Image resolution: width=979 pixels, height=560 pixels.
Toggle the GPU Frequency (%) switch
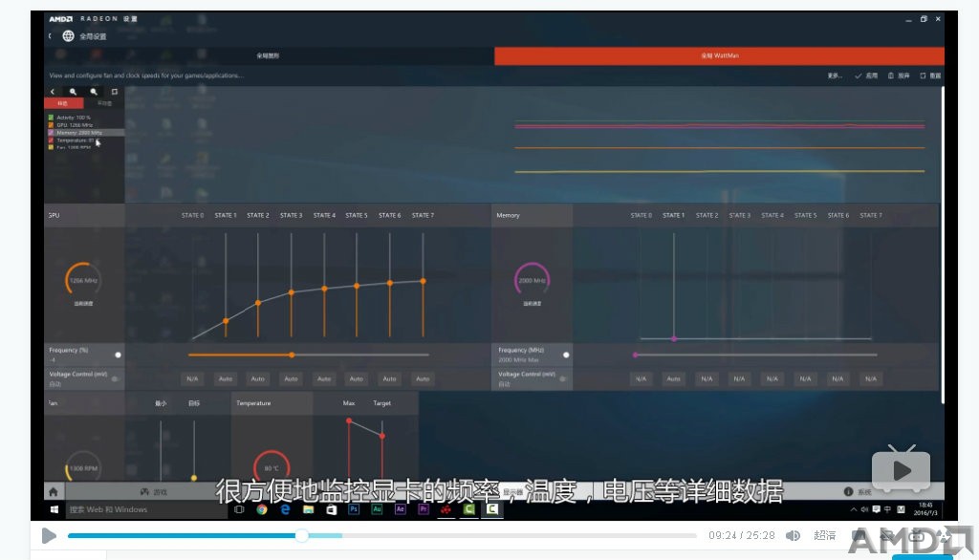pyautogui.click(x=118, y=355)
